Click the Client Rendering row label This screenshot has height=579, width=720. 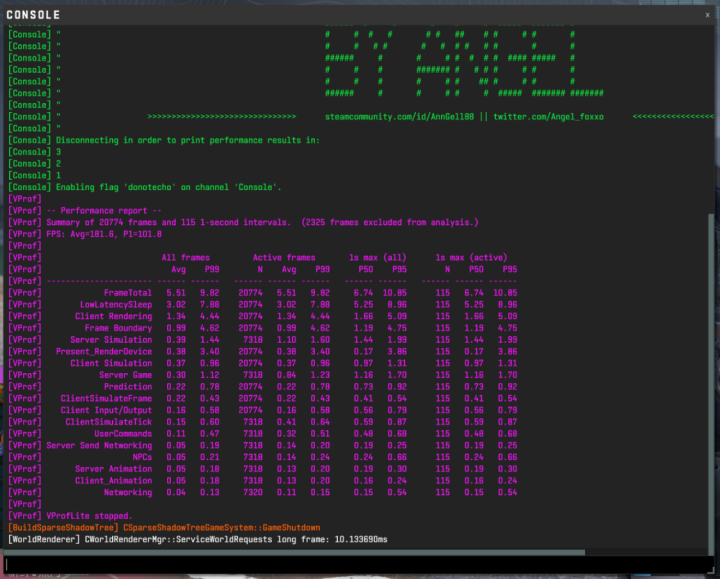[x=113, y=316]
